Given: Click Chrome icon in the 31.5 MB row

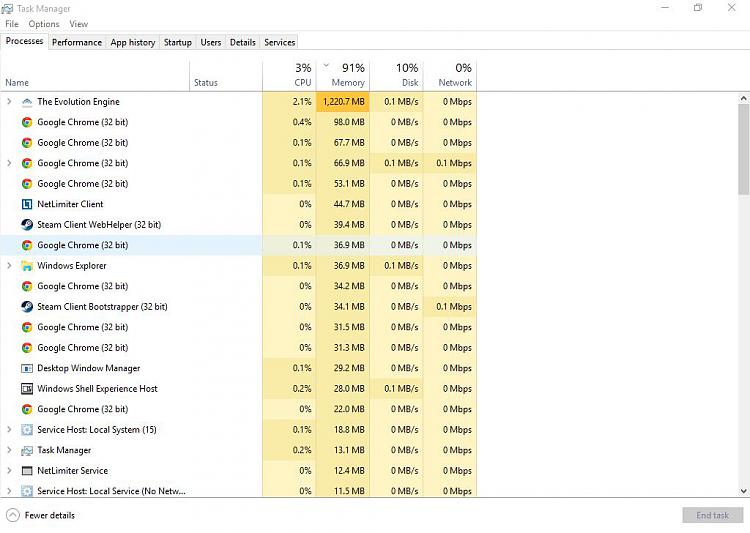Looking at the screenshot, I should pos(27,327).
